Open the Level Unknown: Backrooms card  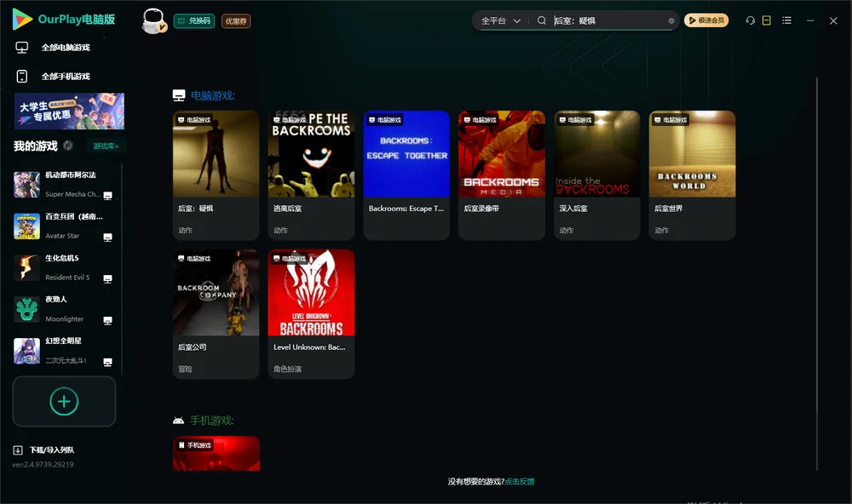(x=311, y=314)
